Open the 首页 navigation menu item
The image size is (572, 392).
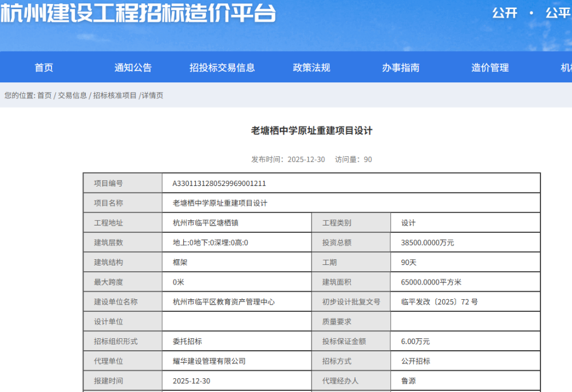click(44, 67)
